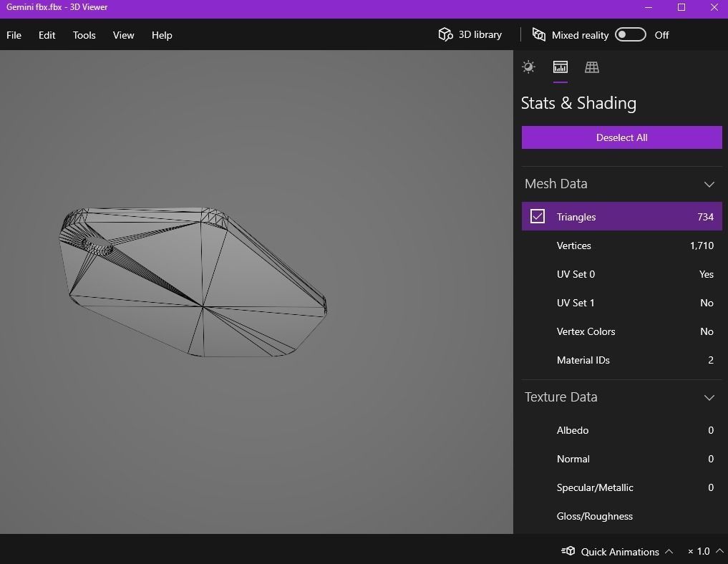
Task: Click the Mixed reality cube icon
Action: coord(538,34)
